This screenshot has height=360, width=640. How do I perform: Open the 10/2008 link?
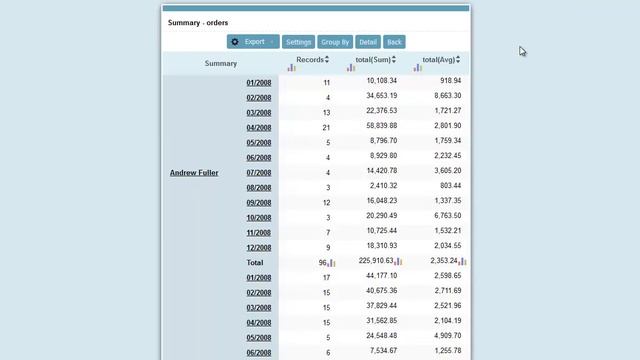click(x=259, y=218)
